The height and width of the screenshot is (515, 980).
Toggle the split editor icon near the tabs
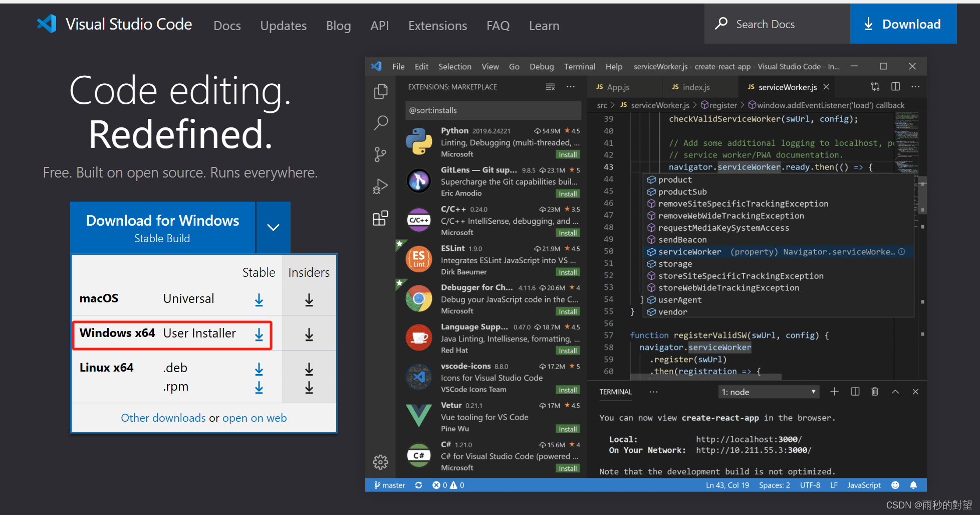tap(895, 86)
